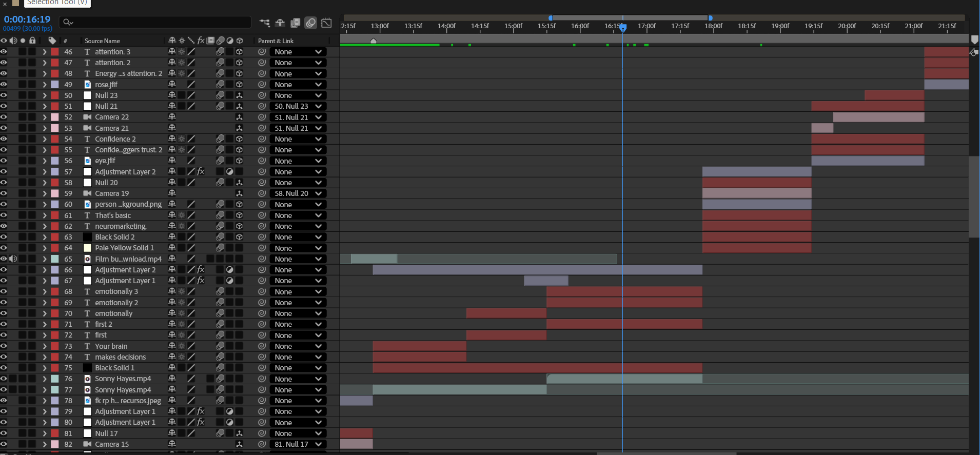This screenshot has height=455, width=980.
Task: Toggle motion blur switch on Black Solid 1
Action: click(220, 368)
